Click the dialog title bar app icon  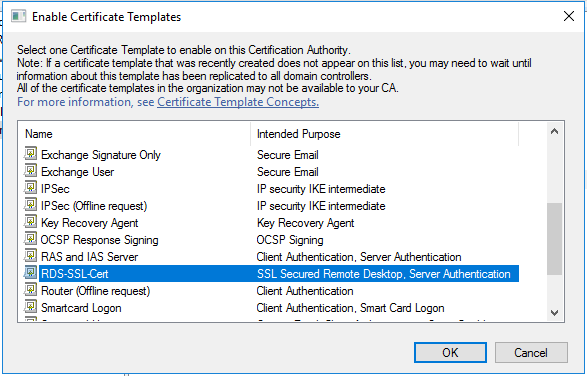click(x=18, y=16)
